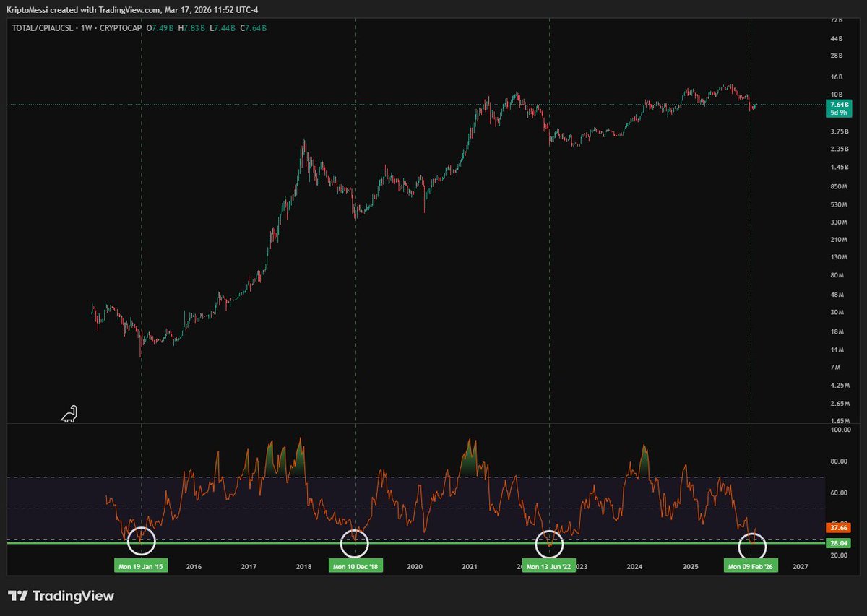Screen dimensions: 867x616
Task: Click the 2.65M price axis label
Action: pos(840,403)
